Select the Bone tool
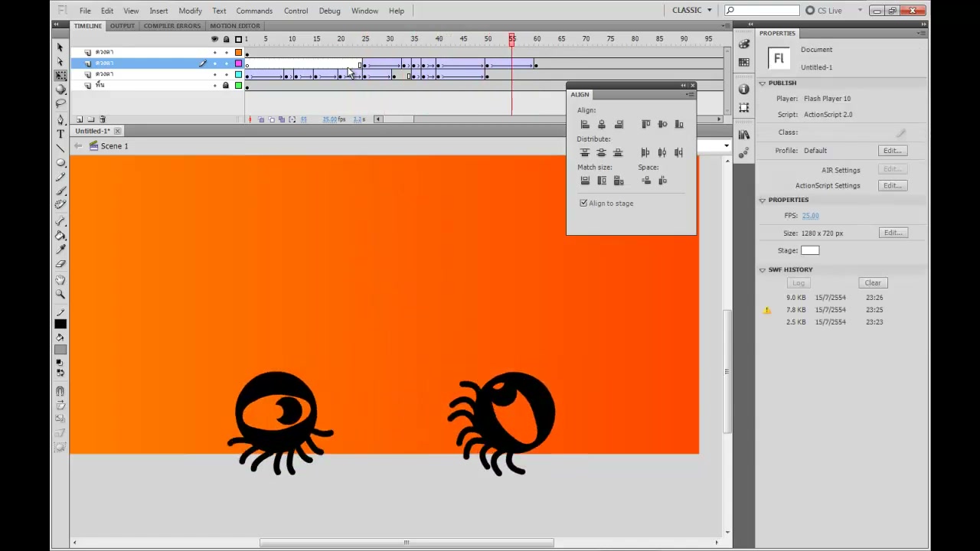 60,222
